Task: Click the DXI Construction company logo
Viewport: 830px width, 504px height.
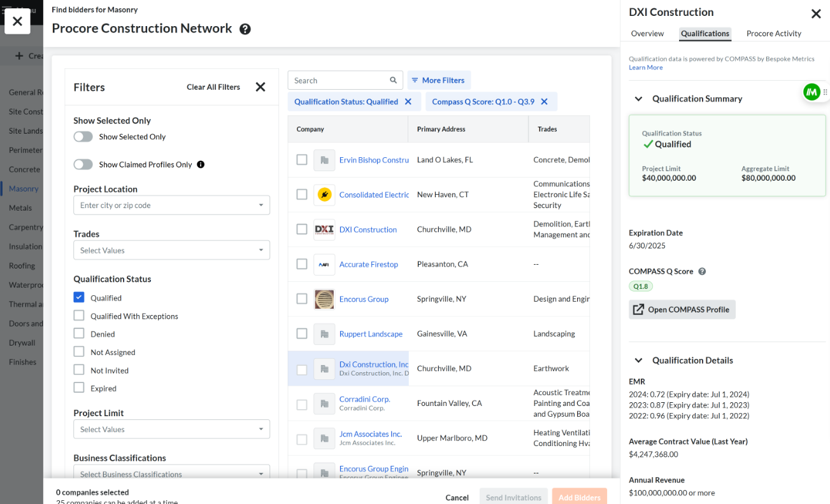Action: coord(324,229)
